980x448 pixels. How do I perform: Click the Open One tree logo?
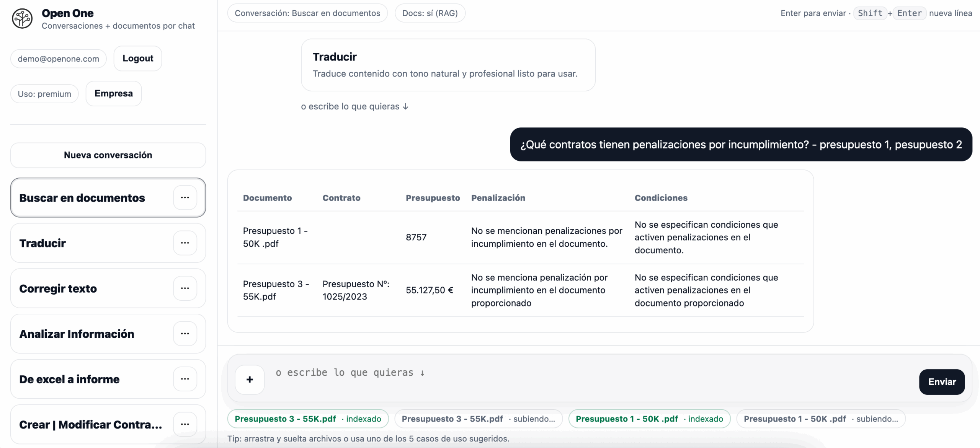pyautogui.click(x=22, y=18)
